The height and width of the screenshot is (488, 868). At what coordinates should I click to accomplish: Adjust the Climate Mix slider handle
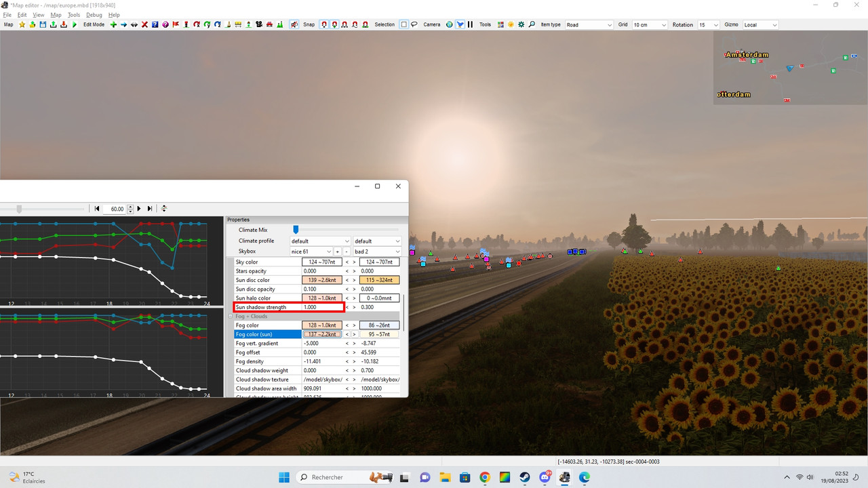point(296,230)
